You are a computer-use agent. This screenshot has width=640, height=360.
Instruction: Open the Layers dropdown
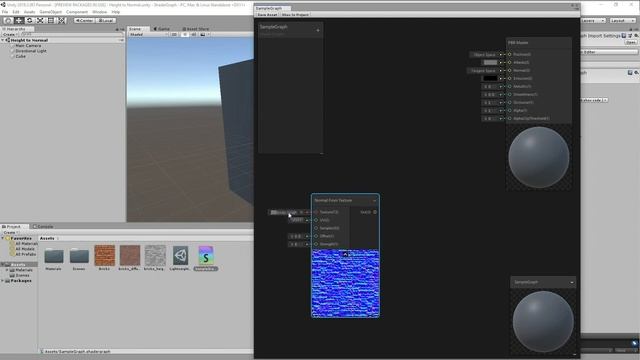pos(593,20)
